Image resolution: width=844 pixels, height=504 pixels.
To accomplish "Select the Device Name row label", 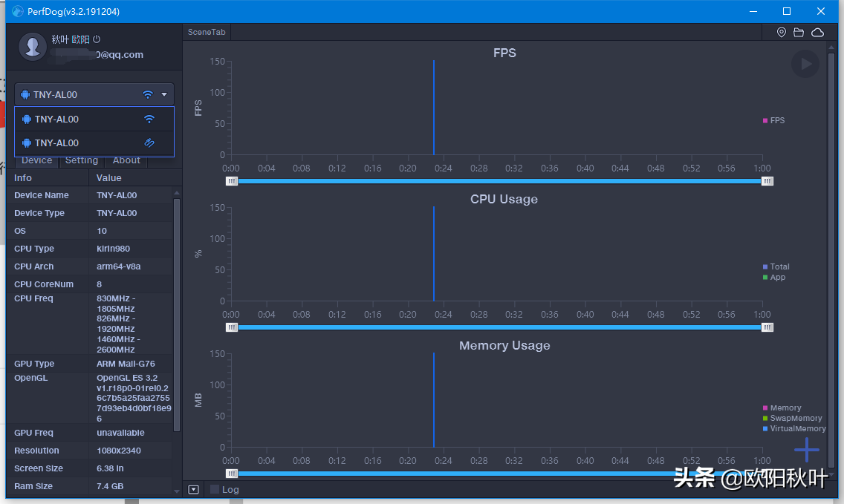I will pyautogui.click(x=42, y=195).
